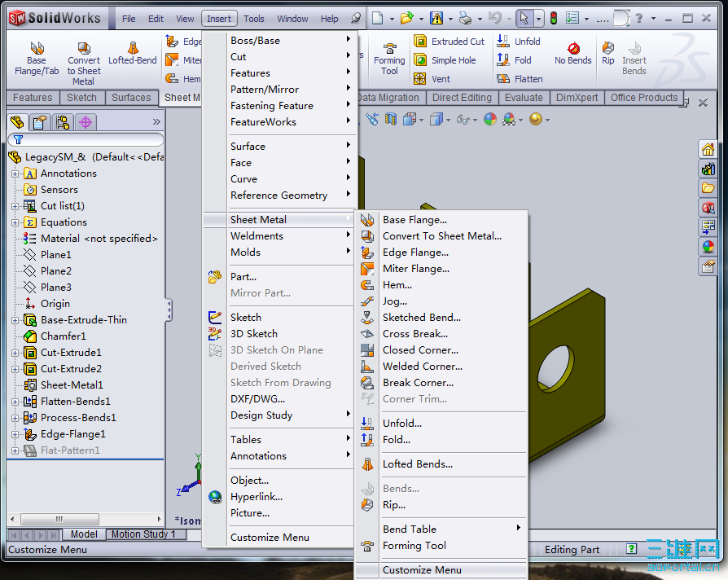Screen dimensions: 728x580
Task: Expand the Cut-Extrude1 feature node
Action: 15,353
